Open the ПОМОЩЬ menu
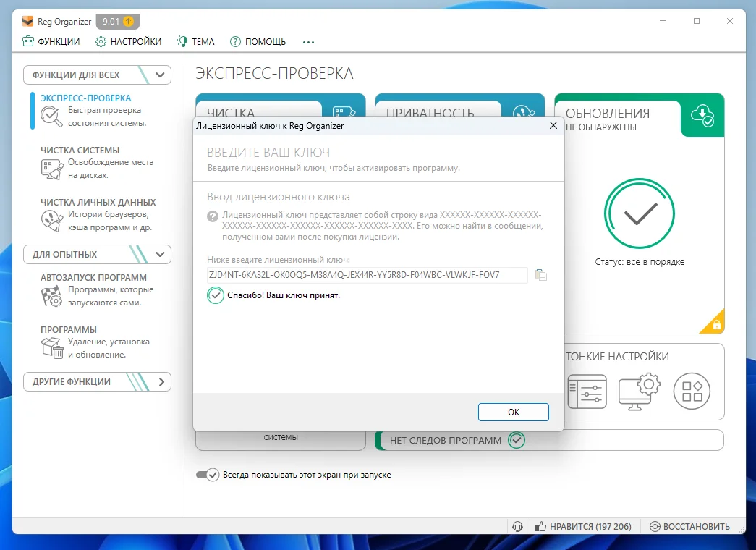 (258, 41)
